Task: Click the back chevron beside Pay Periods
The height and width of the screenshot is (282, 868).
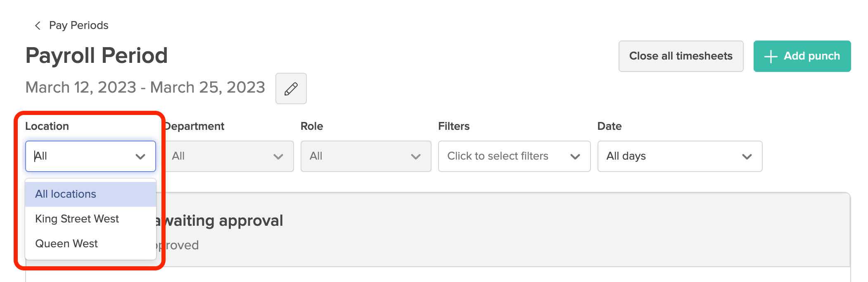Action: point(38,26)
